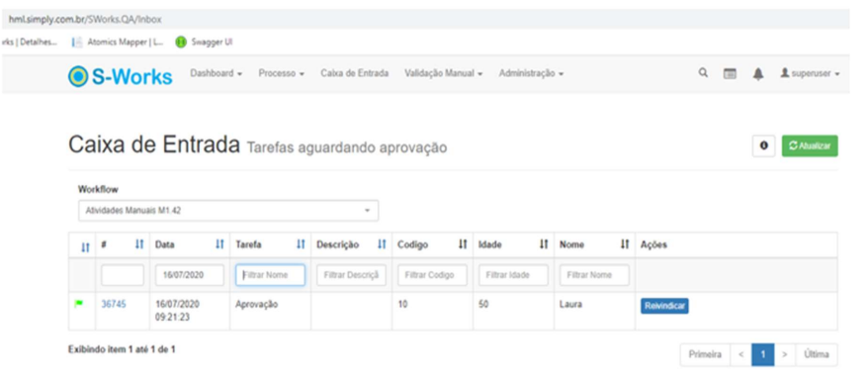Sort by the Descrição column
This screenshot has width=868, height=385.
(382, 244)
